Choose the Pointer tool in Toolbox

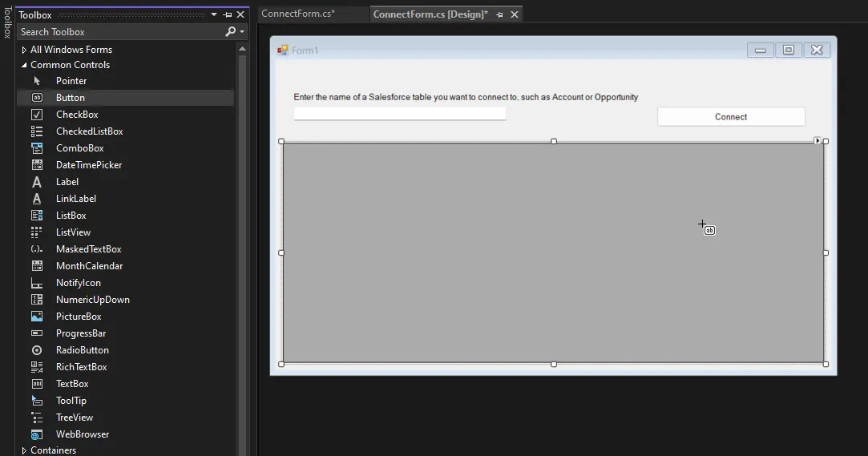71,81
